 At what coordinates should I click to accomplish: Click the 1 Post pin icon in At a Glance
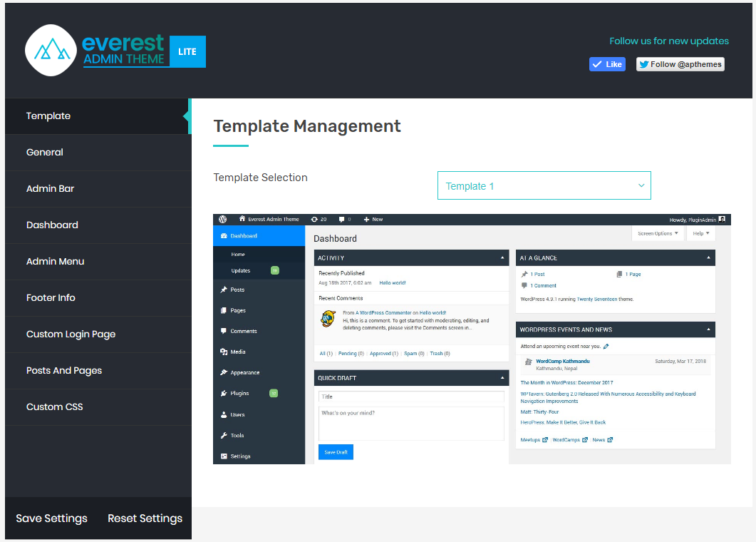(x=524, y=274)
